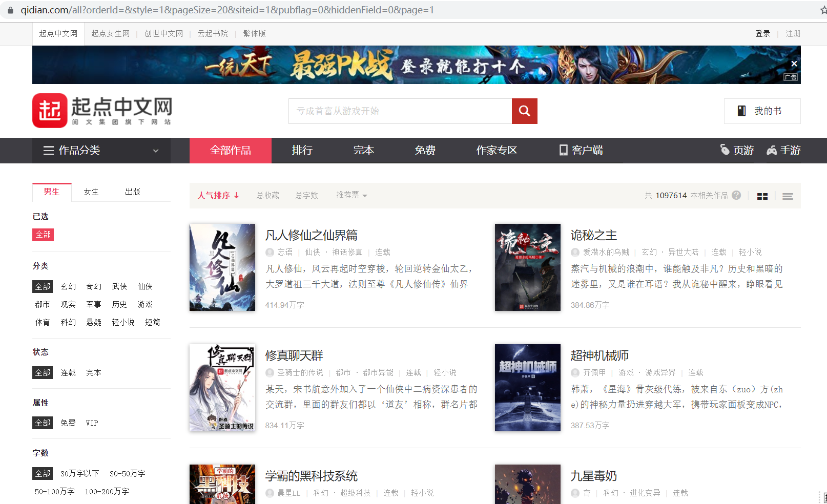Expand the 推荐票 sort dropdown
This screenshot has height=504, width=827.
(x=352, y=195)
